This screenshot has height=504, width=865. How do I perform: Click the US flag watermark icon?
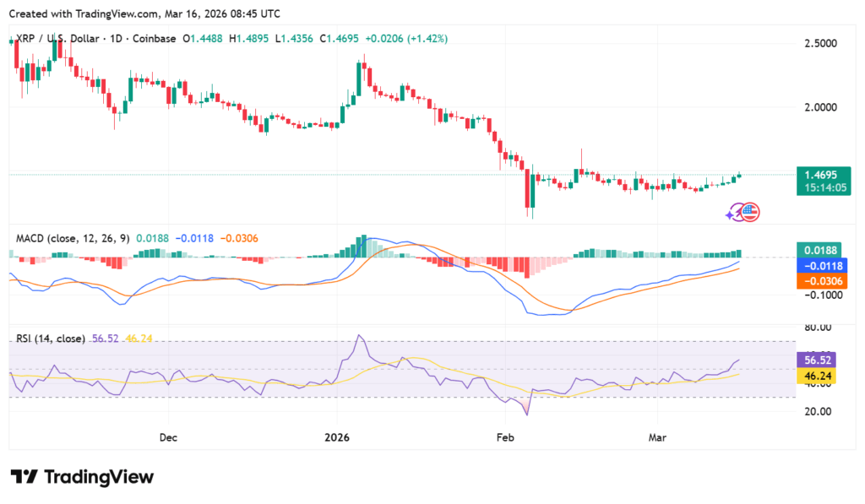pyautogui.click(x=750, y=212)
